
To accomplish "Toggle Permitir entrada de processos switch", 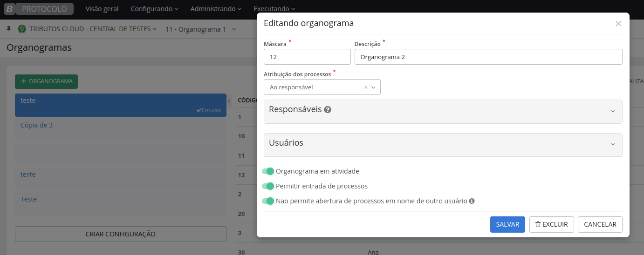I will (268, 186).
